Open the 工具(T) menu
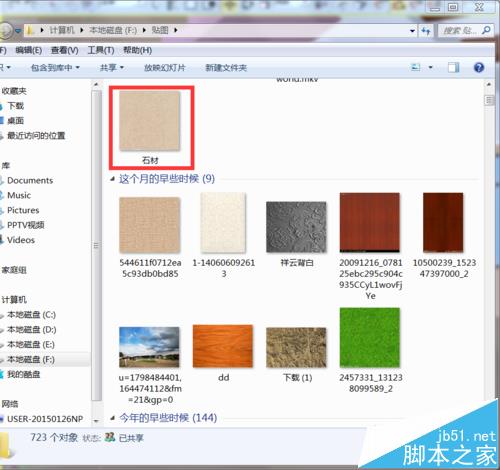Image resolution: width=500 pixels, height=470 pixels. point(101,50)
